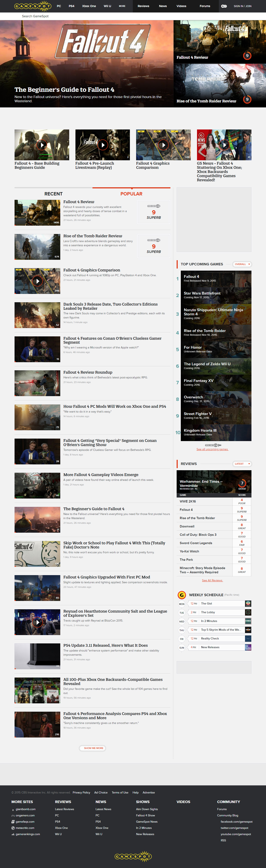Go to Forums in the top navigation
Viewport: 266px width, 868px height.
click(205, 6)
